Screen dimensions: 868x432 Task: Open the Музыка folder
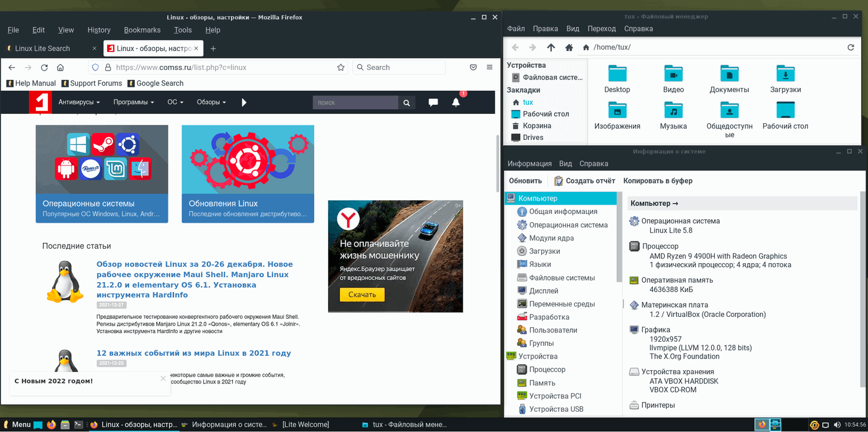point(674,116)
